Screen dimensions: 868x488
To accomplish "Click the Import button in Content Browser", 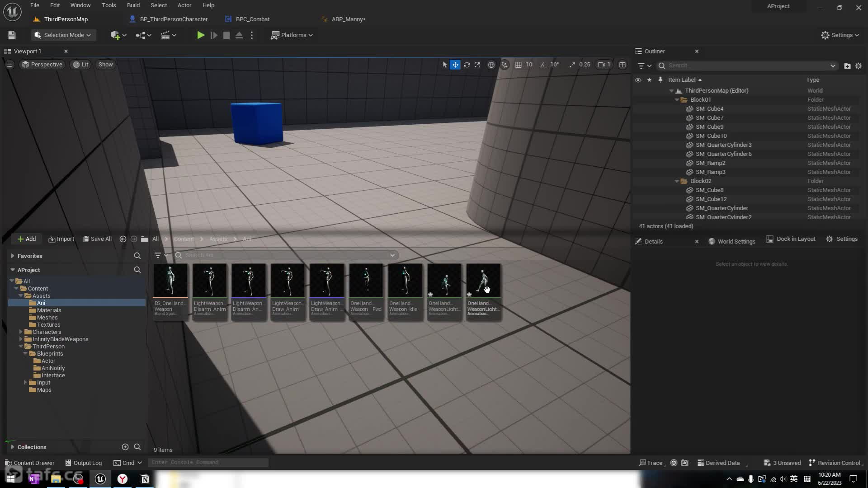I will pos(61,239).
